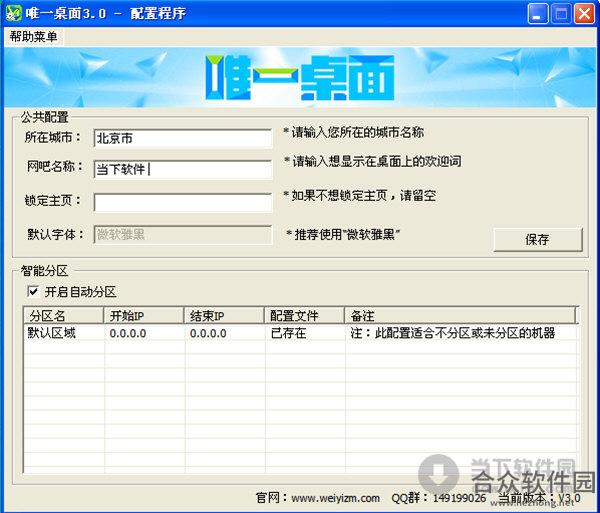Click the 开始IP column header
600x513 pixels.
tap(144, 316)
